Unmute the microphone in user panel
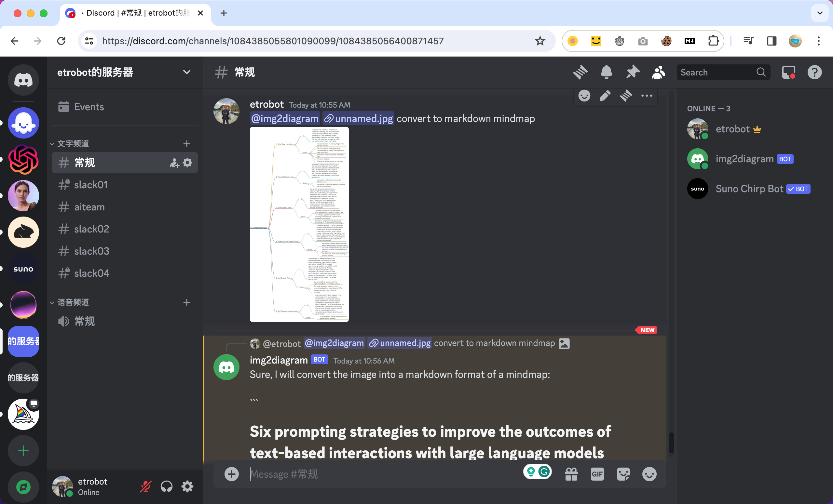833x504 pixels. click(x=146, y=487)
